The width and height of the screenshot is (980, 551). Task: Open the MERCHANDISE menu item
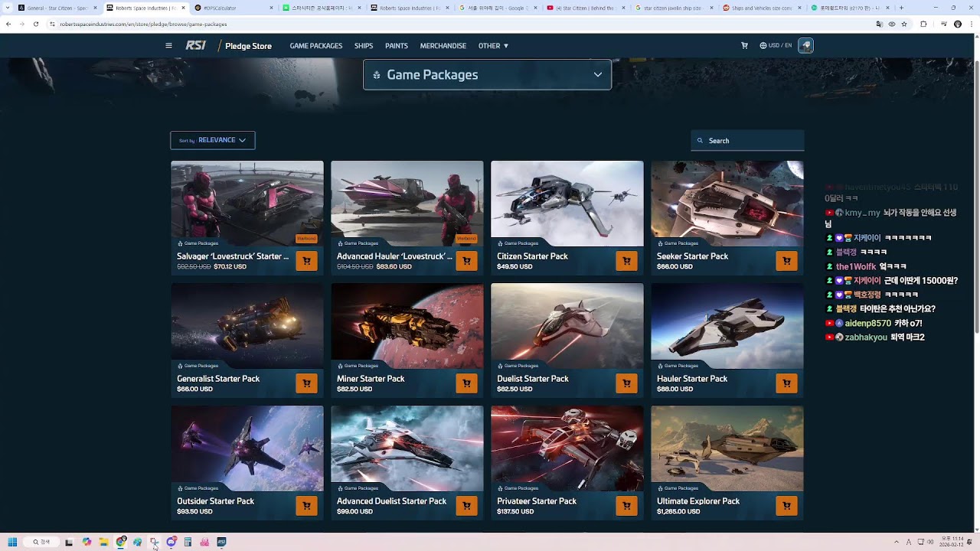click(443, 46)
